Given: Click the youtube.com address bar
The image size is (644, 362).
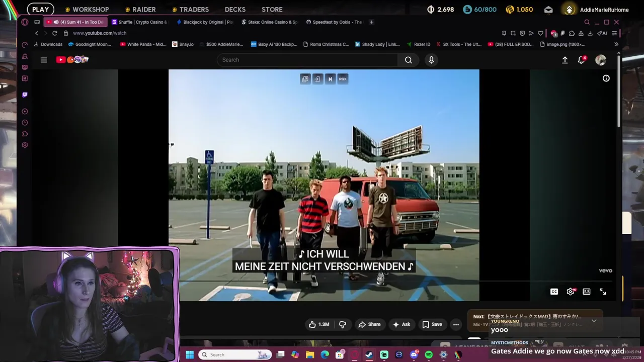Looking at the screenshot, I should pyautogui.click(x=100, y=33).
